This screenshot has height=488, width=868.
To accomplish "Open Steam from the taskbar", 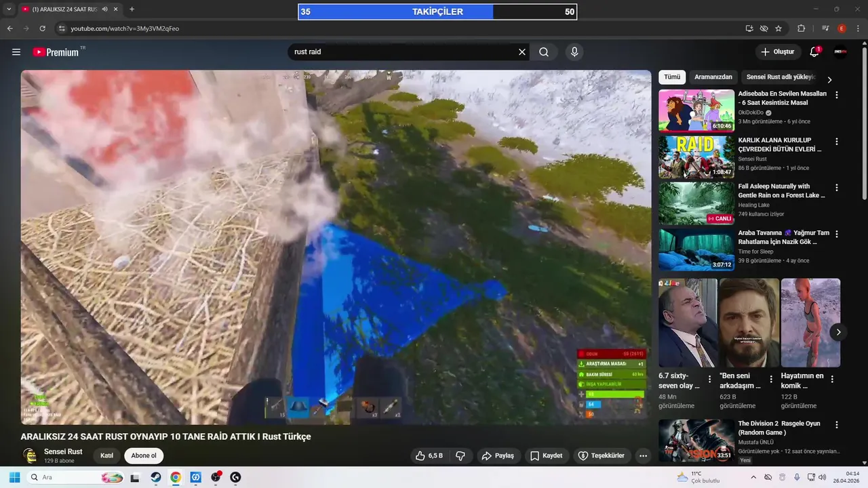I will click(155, 477).
